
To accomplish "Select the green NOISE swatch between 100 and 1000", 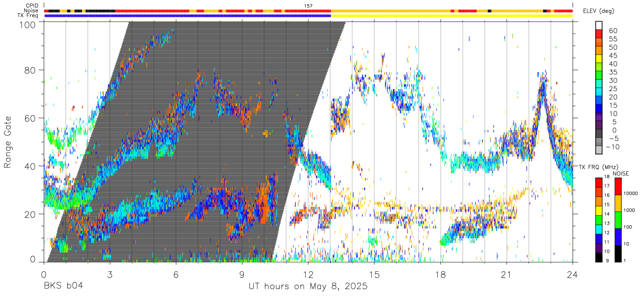I will (617, 220).
